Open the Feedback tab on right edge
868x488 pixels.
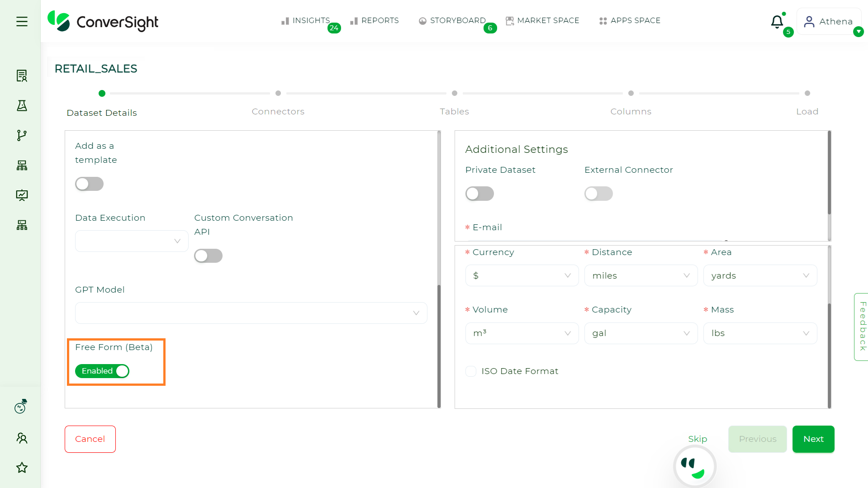[x=862, y=327]
